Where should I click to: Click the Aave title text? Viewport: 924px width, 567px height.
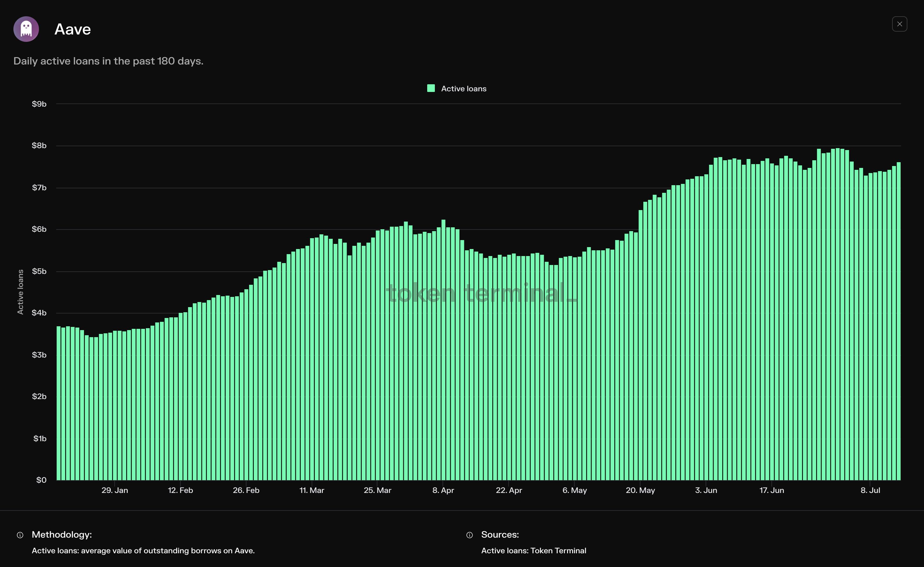[x=73, y=29]
